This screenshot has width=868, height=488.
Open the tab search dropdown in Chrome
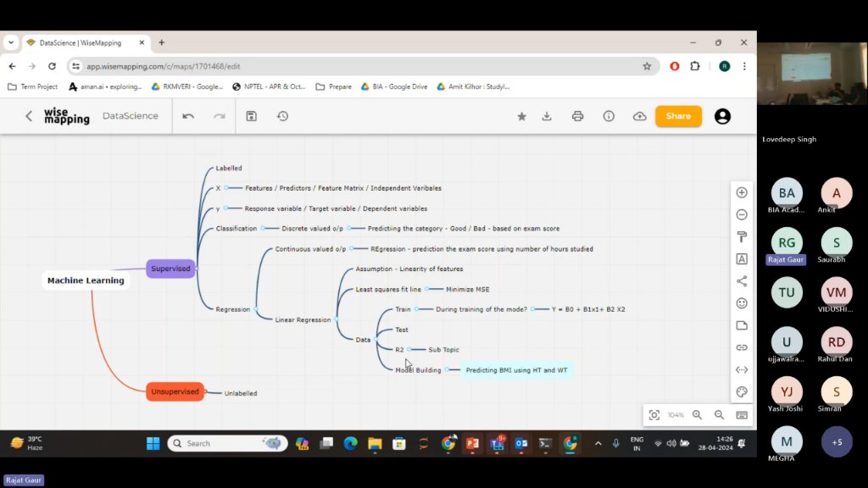pos(11,42)
